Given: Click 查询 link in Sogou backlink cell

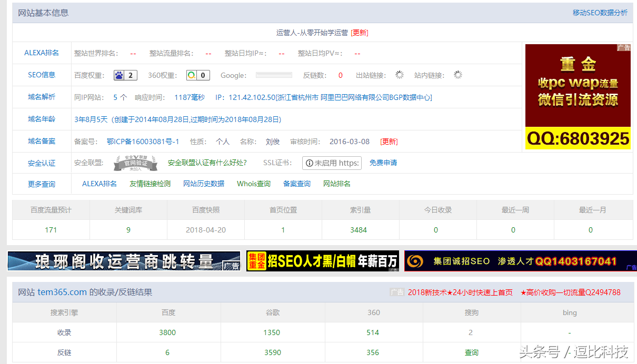Looking at the screenshot, I should (x=472, y=352).
